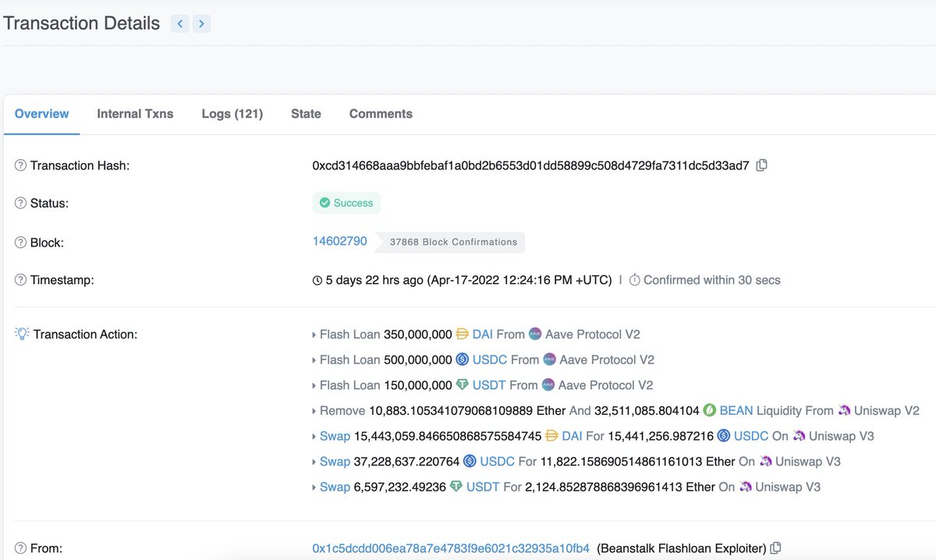This screenshot has height=560, width=936.
Task: Click help icon beside Transaction Hash
Action: click(x=21, y=165)
